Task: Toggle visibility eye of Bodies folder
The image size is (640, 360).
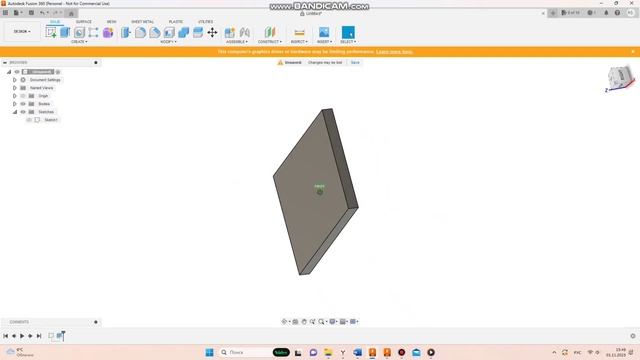Action: tap(23, 104)
